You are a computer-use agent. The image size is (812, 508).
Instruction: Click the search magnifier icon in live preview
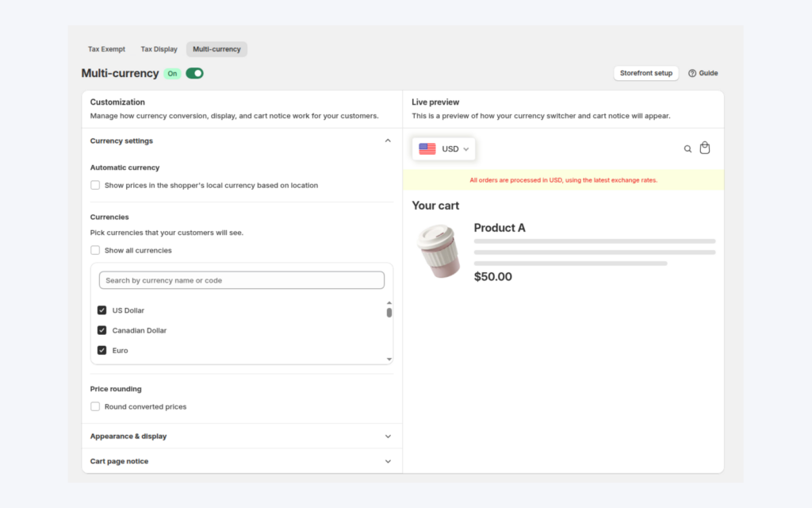(x=688, y=148)
